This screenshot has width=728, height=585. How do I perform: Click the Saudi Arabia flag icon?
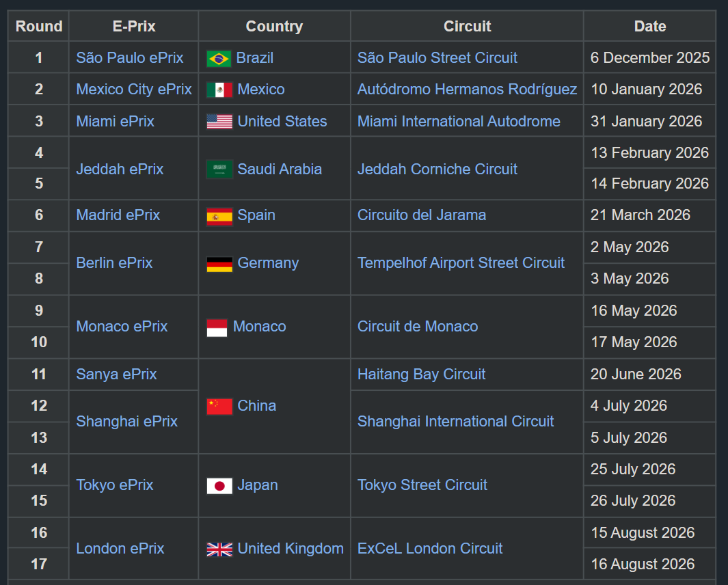click(x=219, y=169)
